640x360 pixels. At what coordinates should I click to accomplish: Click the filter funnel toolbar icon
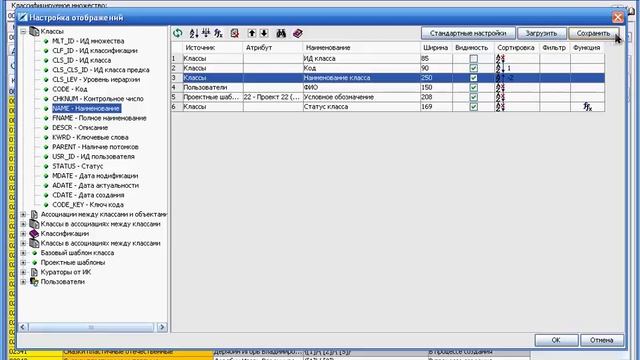pyautogui.click(x=206, y=33)
